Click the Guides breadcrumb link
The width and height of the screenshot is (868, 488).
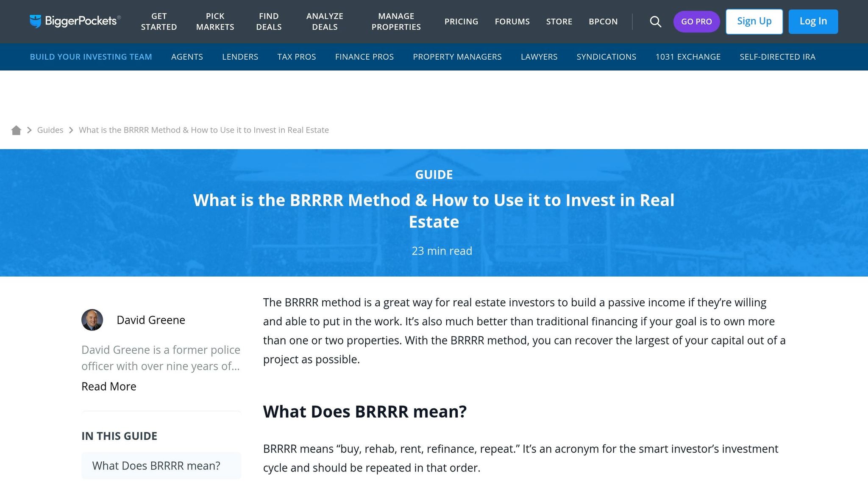tap(50, 130)
